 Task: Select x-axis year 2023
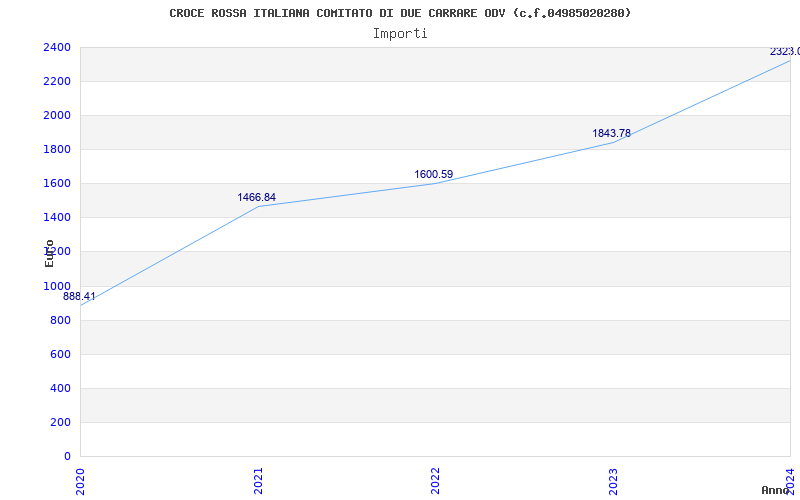pyautogui.click(x=613, y=481)
